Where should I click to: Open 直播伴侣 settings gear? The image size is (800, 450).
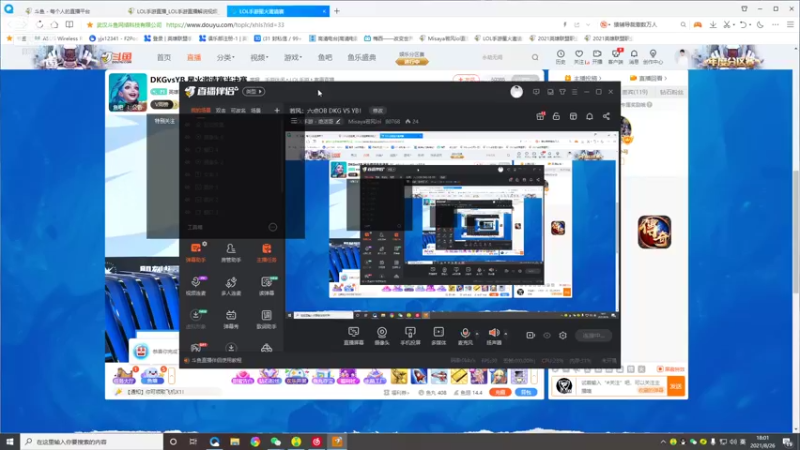coord(563,335)
